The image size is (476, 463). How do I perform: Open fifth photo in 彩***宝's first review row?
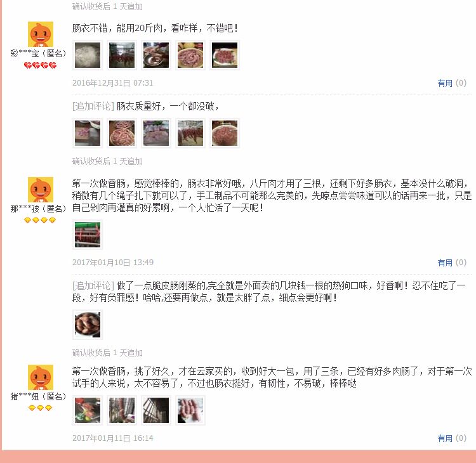[225, 55]
